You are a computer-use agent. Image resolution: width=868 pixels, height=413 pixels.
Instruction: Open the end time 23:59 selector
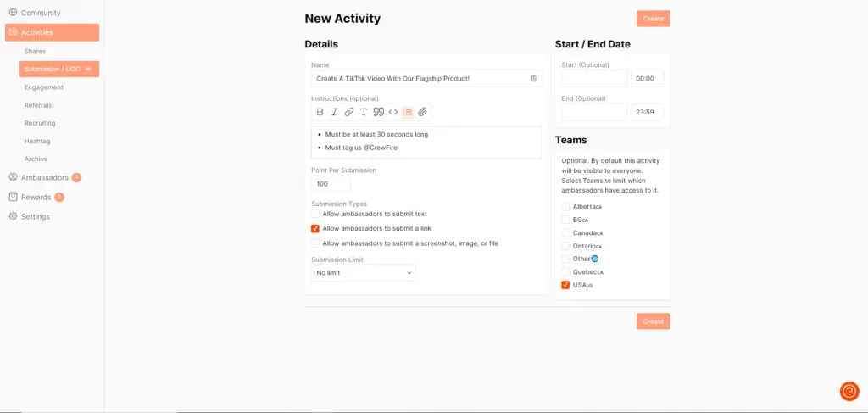647,112
